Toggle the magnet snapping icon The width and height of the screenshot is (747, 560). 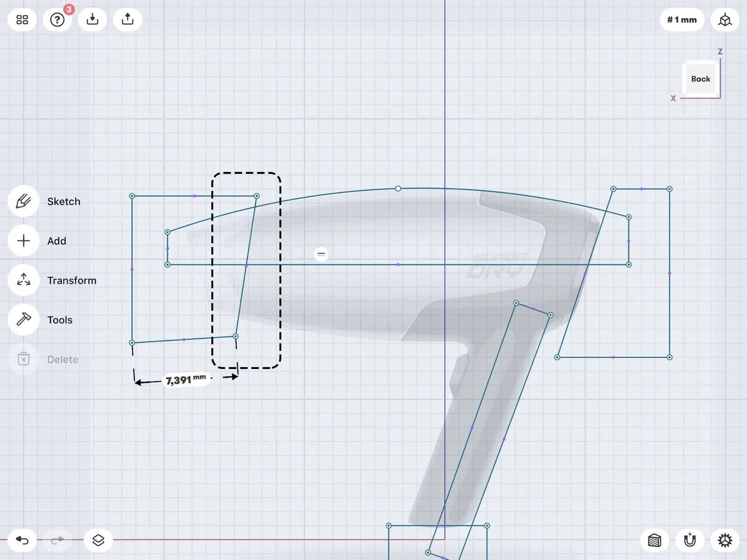pyautogui.click(x=690, y=540)
